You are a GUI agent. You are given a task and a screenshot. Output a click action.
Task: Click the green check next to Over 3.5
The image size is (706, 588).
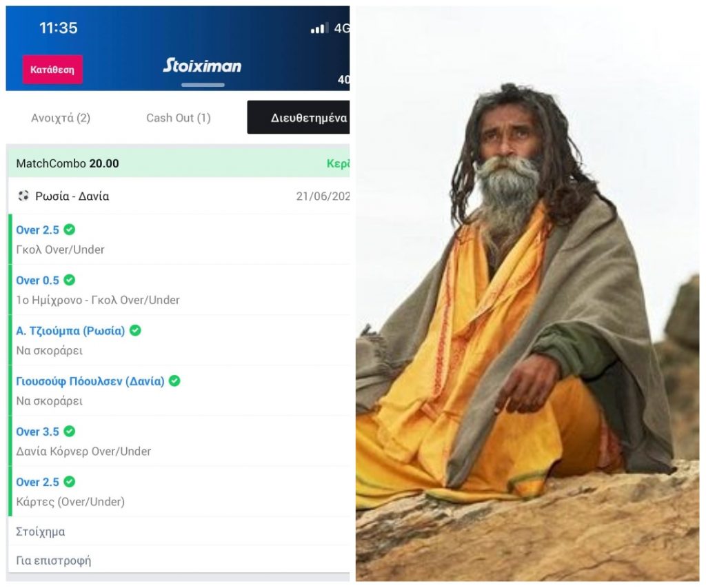70,432
